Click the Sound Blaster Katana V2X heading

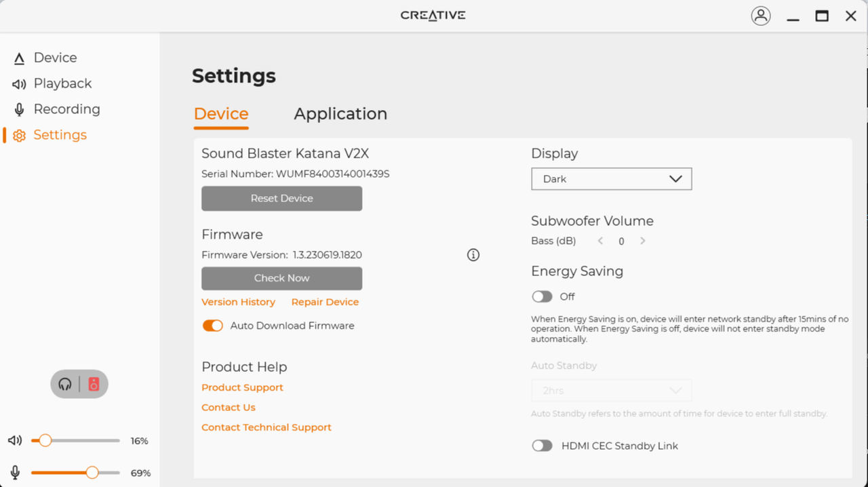285,153
